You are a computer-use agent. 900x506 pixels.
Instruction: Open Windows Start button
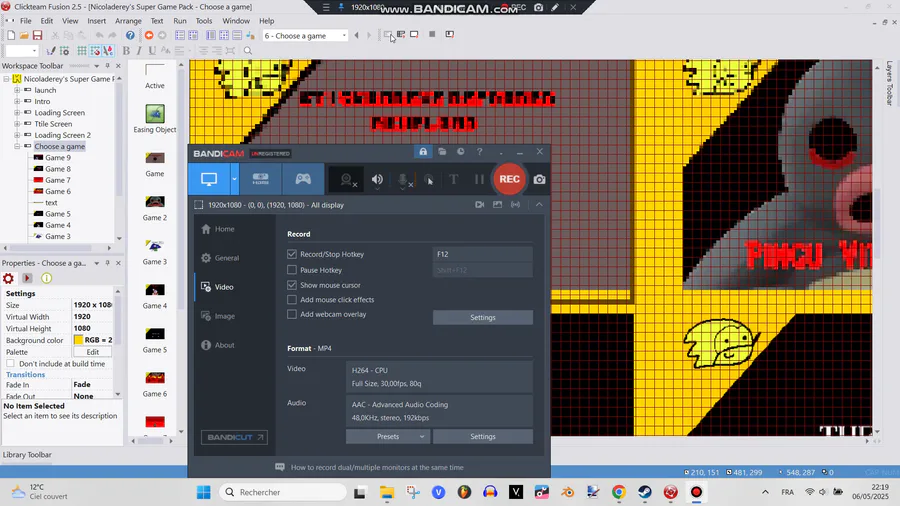(x=203, y=492)
